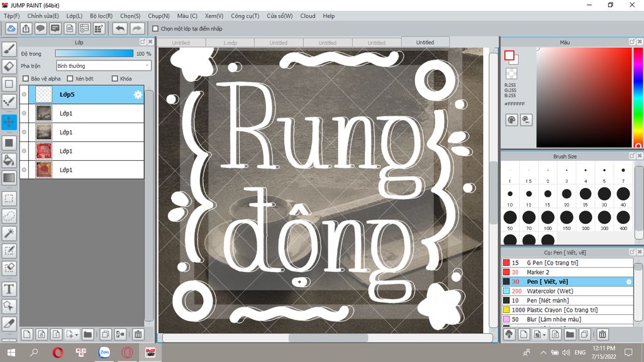
Task: Open the Windows Start menu
Action: (x=11, y=352)
